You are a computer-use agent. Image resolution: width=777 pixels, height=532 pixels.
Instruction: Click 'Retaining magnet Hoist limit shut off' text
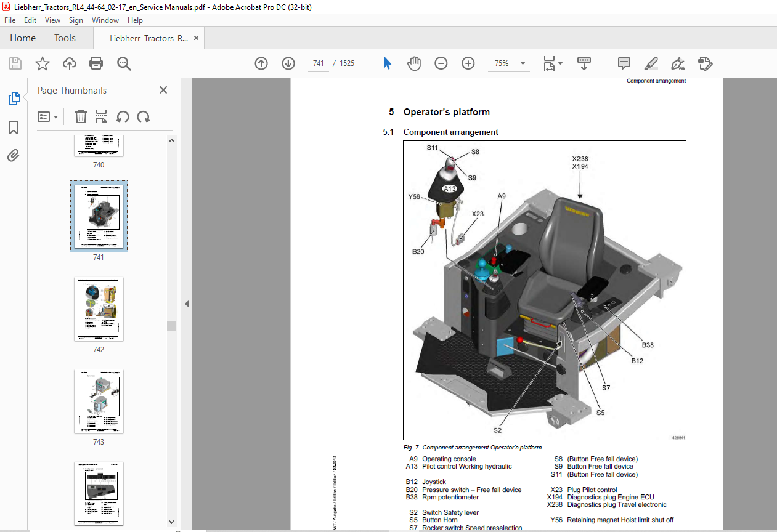coord(620,520)
